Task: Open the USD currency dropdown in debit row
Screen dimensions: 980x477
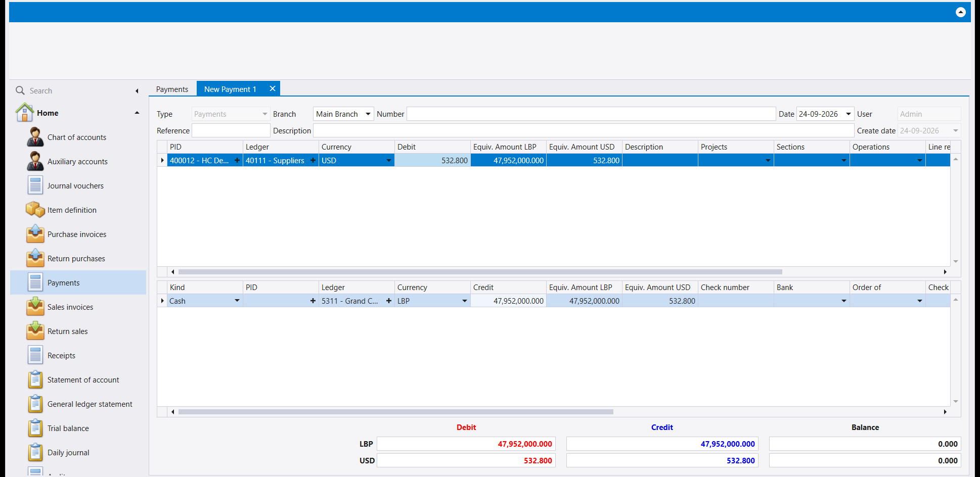Action: [389, 160]
